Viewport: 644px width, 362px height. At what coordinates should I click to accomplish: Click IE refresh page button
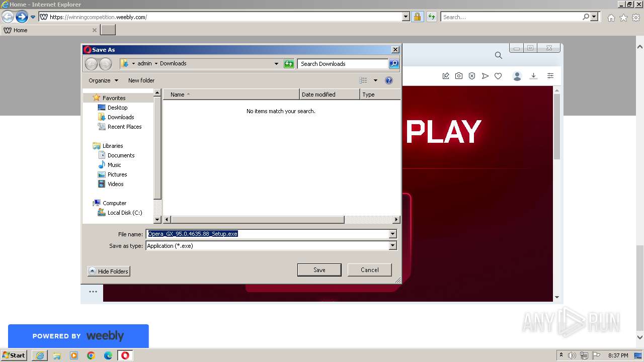coord(431,17)
